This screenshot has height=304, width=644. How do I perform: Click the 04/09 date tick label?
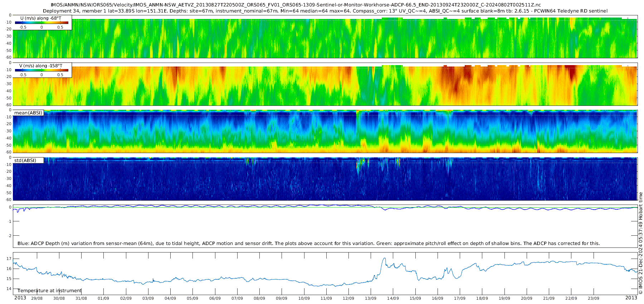170,298
